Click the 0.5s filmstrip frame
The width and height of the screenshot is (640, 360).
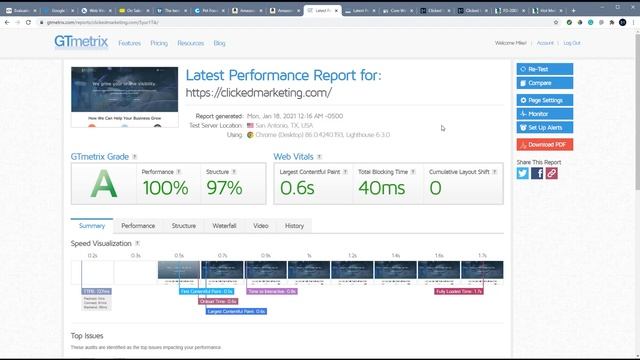point(179,272)
